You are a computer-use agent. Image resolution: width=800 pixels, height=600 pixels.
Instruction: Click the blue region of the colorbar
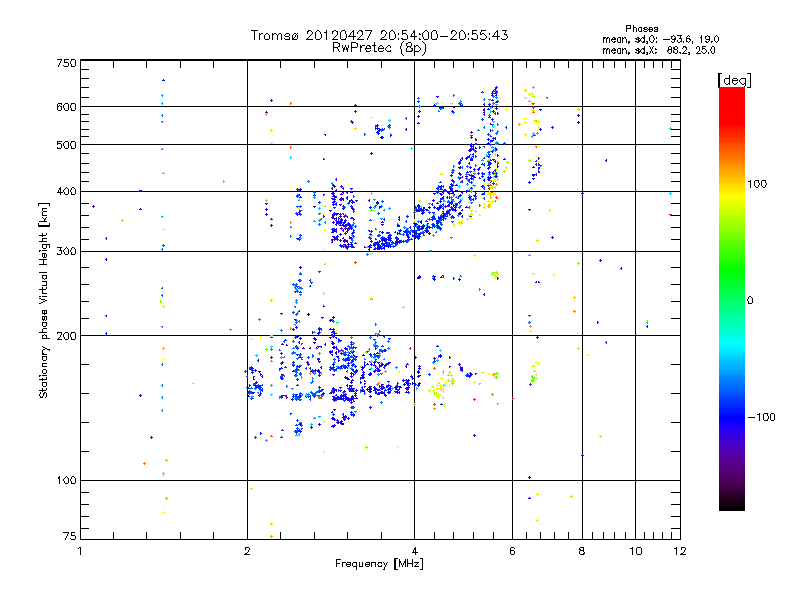tap(732, 413)
